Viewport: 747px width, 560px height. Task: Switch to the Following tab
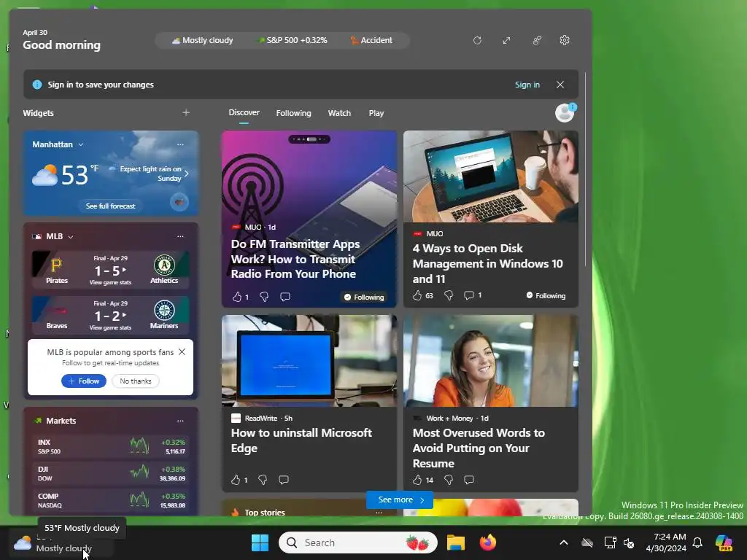(x=293, y=113)
